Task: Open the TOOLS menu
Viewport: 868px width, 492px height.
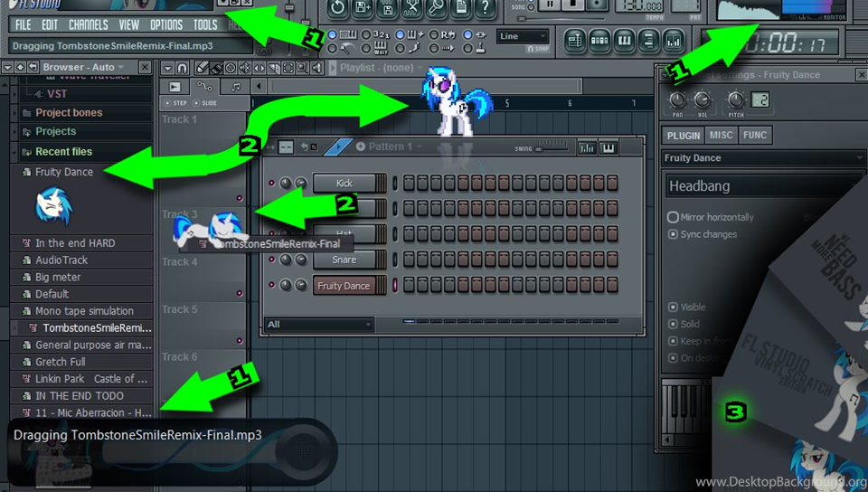Action: pos(205,25)
